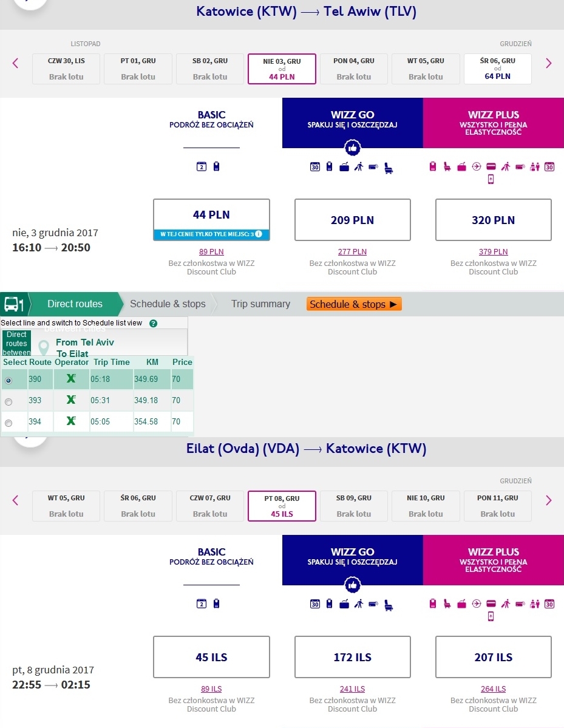Click the 354.58 KM cell
564x728 pixels.
pyautogui.click(x=152, y=421)
